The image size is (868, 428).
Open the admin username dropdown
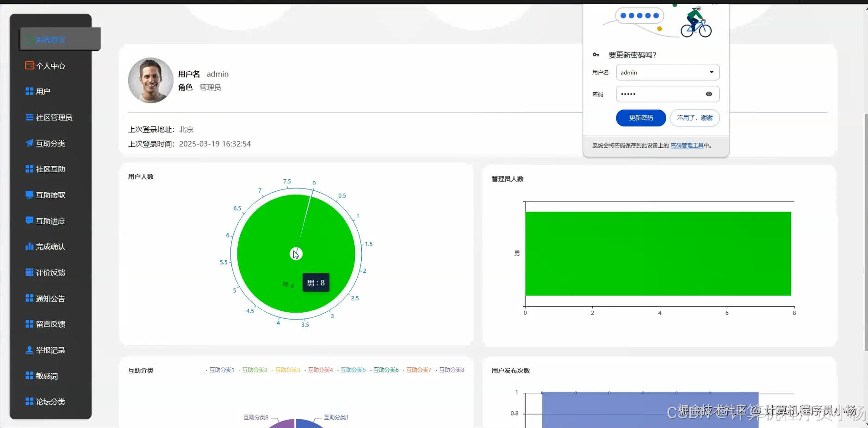click(x=668, y=72)
